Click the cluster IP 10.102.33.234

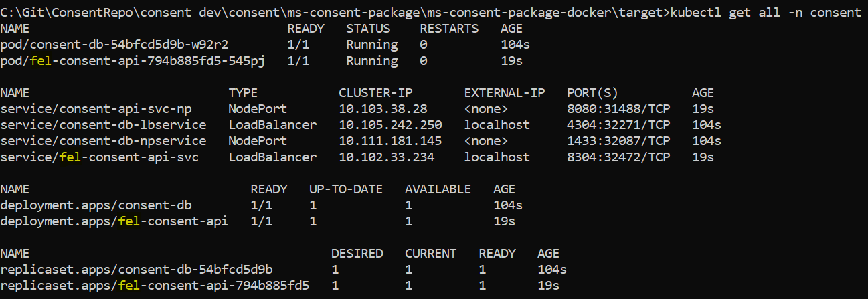click(387, 157)
